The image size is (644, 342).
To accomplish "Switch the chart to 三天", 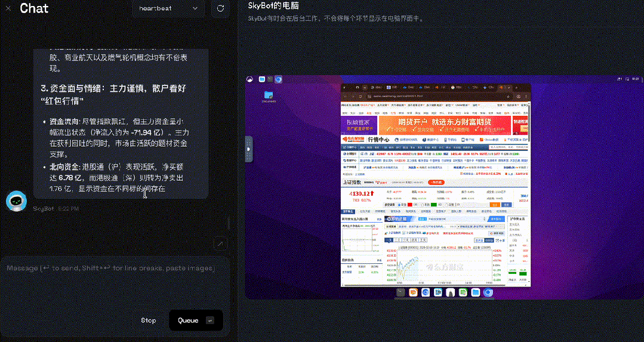I will [x=406, y=240].
